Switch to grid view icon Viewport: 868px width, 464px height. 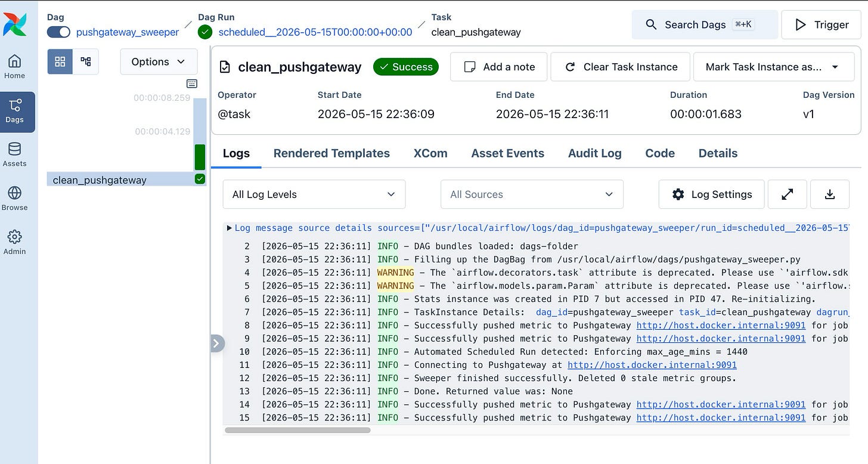click(x=60, y=61)
